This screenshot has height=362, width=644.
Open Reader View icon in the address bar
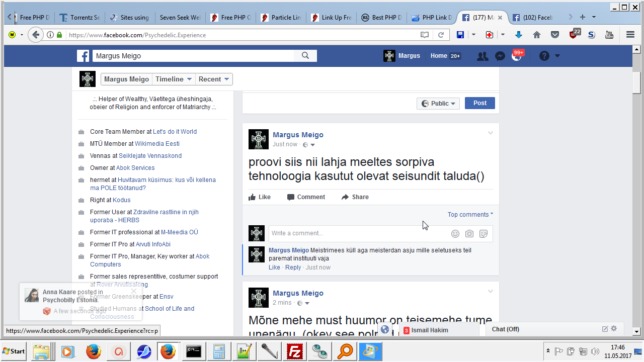point(425,35)
